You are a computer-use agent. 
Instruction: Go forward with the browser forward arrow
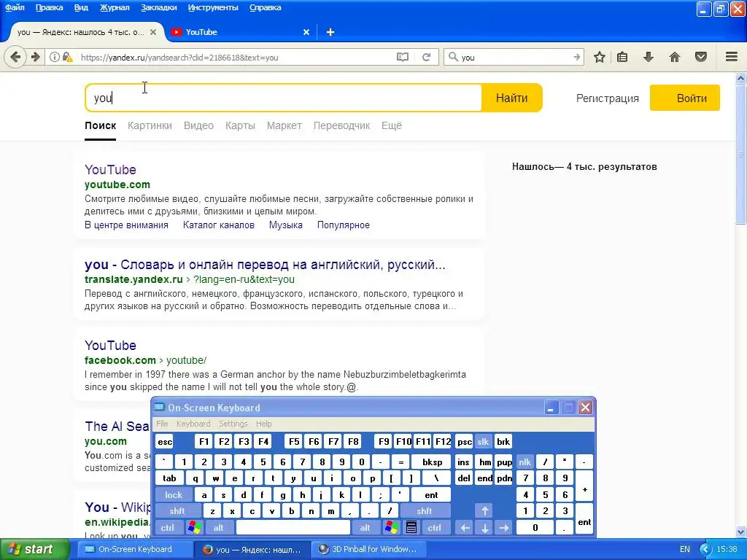tap(35, 57)
